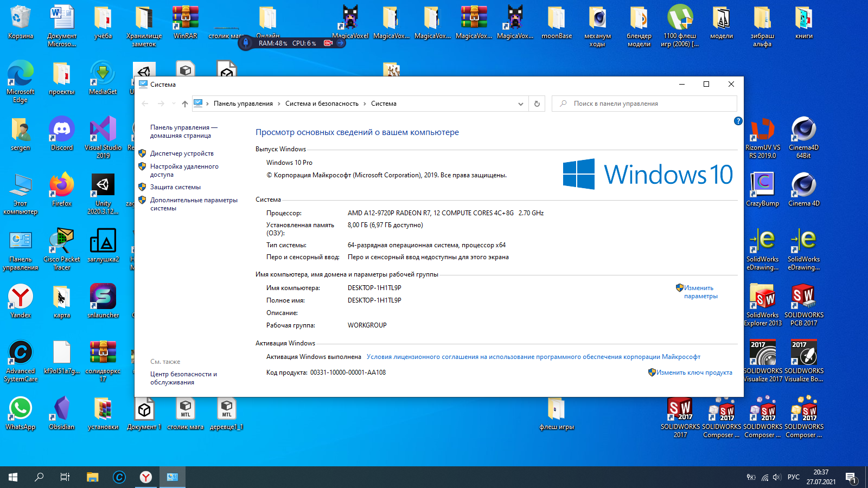The height and width of the screenshot is (488, 868).
Task: Select the Панель управления breadcrumb
Action: click(x=243, y=104)
